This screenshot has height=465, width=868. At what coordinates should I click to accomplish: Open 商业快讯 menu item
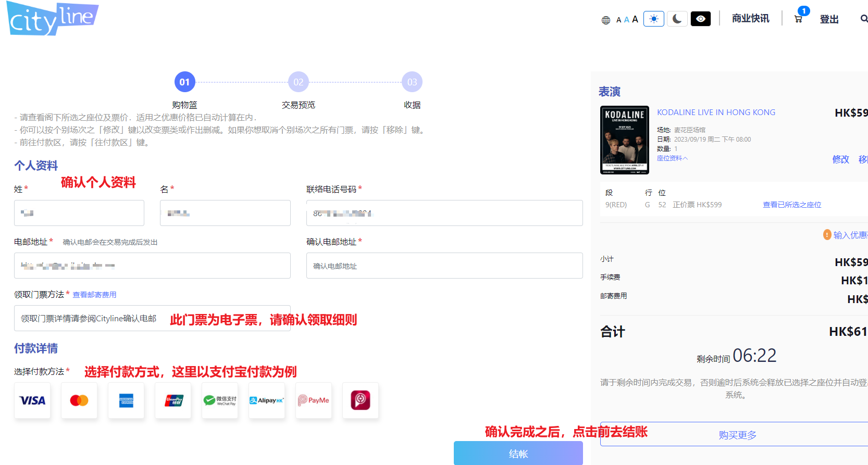(750, 19)
